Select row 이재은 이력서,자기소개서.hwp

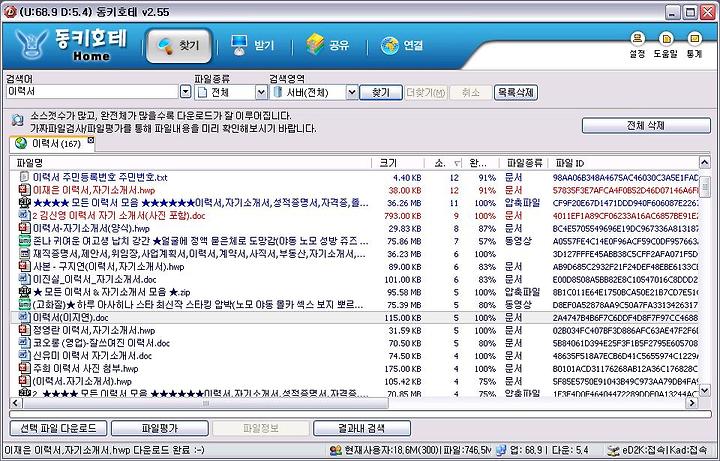(354, 190)
